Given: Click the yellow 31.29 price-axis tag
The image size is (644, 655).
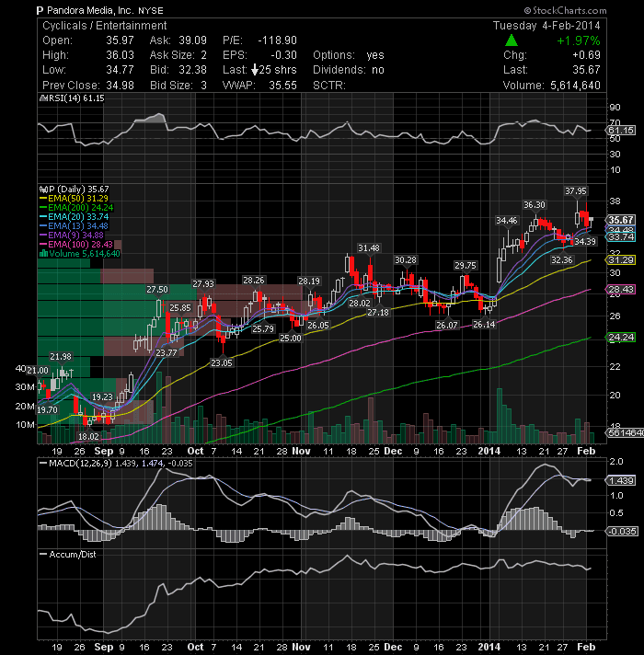Looking at the screenshot, I should tap(621, 259).
